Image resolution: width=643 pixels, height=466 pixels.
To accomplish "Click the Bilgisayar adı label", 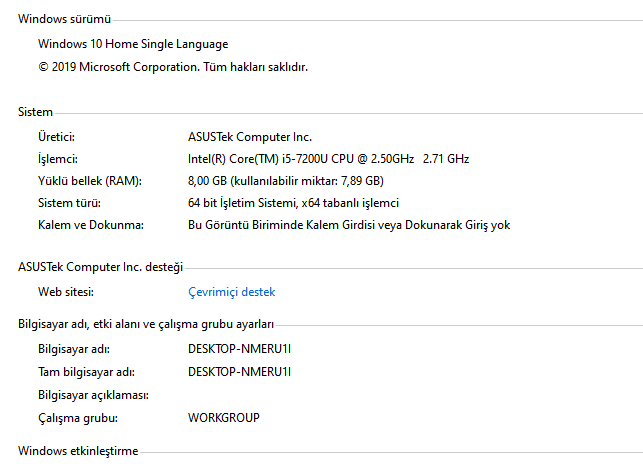I will click(74, 349).
